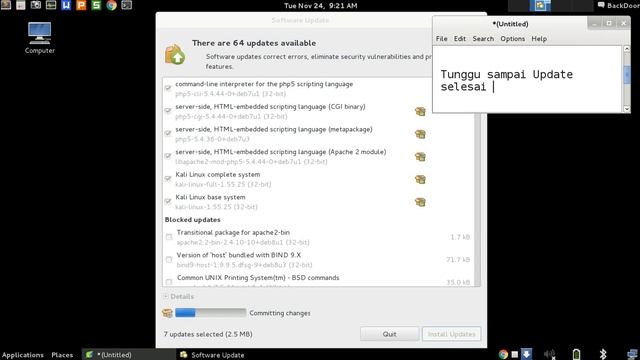Image resolution: width=640 pixels, height=360 pixels.
Task: Open the Places menu
Action: (x=62, y=355)
